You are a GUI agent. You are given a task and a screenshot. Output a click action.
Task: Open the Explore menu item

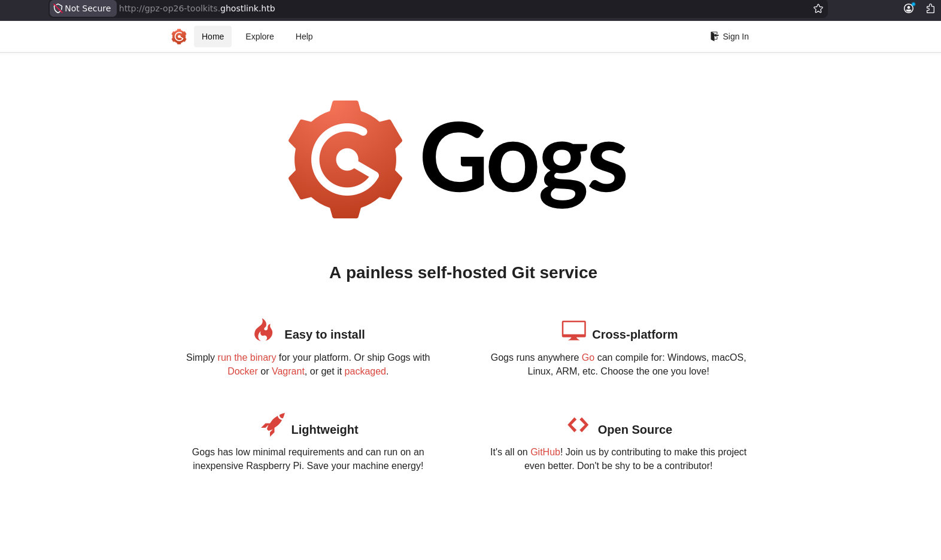tap(260, 36)
